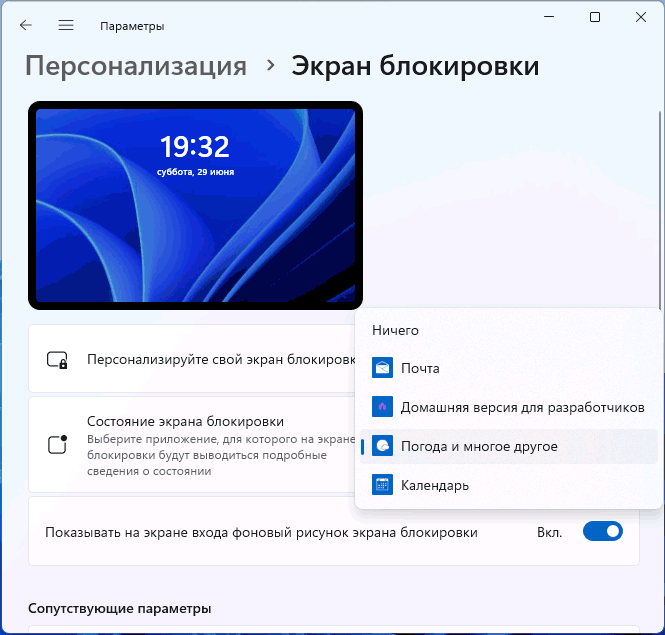Click the Показывать на экране входа label
Image resolution: width=665 pixels, height=635 pixels.
tap(261, 532)
